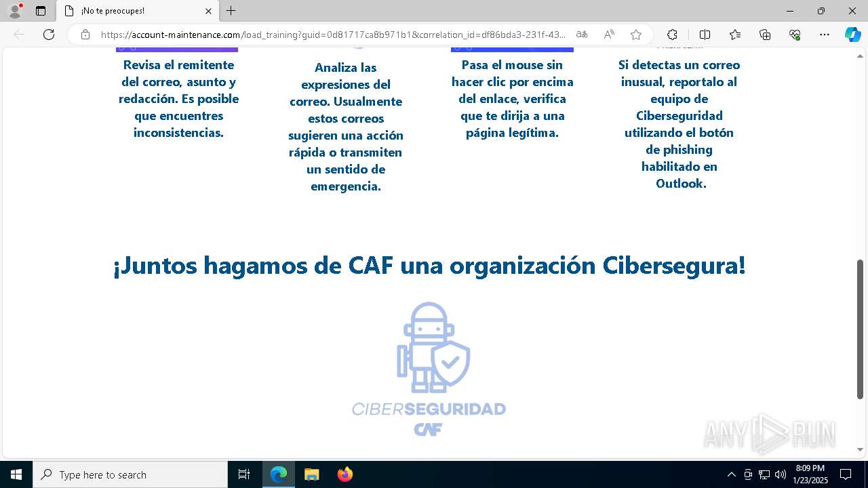
Task: Open Settings and more menu
Action: coord(825,35)
